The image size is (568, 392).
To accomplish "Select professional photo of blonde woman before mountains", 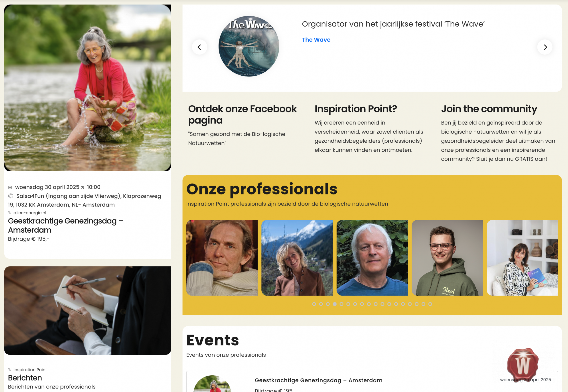I will (297, 258).
